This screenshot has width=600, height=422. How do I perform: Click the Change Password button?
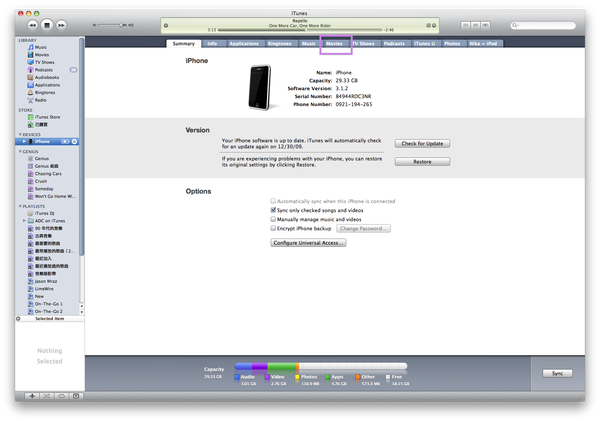coord(363,229)
